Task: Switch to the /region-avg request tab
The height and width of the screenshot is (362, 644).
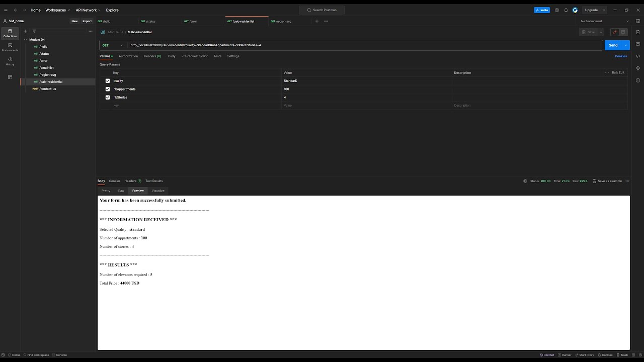Action: [x=290, y=21]
